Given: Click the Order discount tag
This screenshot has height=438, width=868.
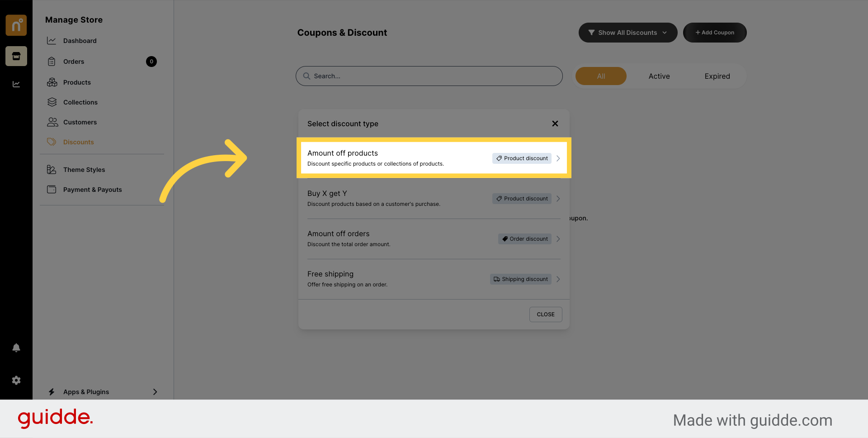Looking at the screenshot, I should (525, 239).
